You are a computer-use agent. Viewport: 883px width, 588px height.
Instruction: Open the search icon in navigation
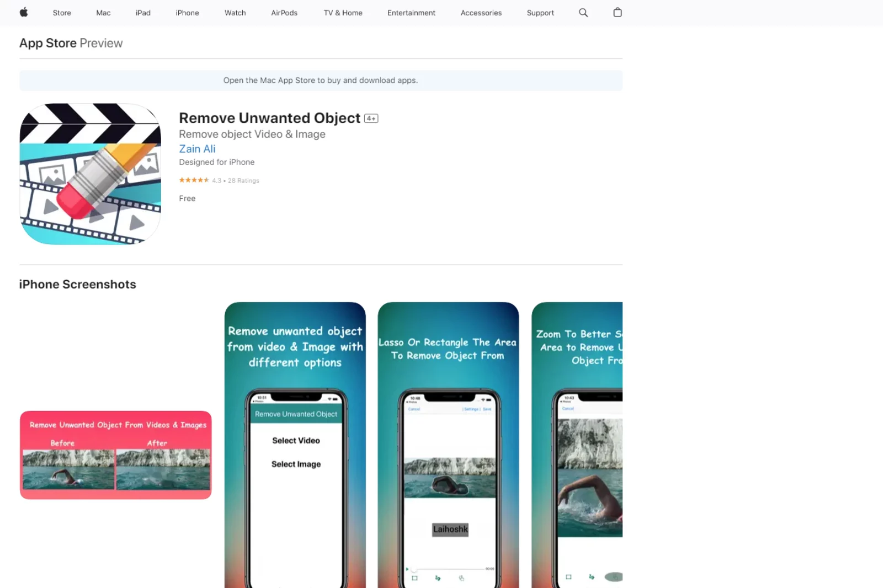click(583, 12)
